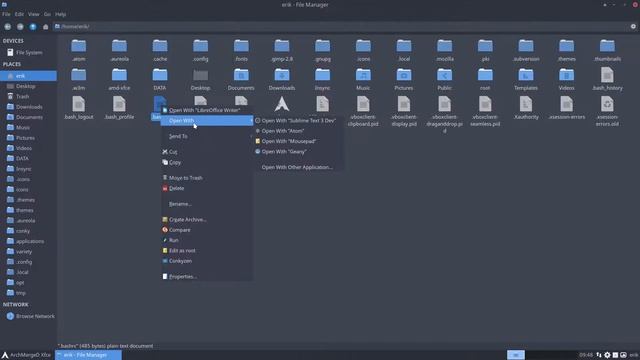Select the .vboxclient-clipboard.pid file
Image resolution: width=640 pixels, height=360 pixels.
[363, 111]
